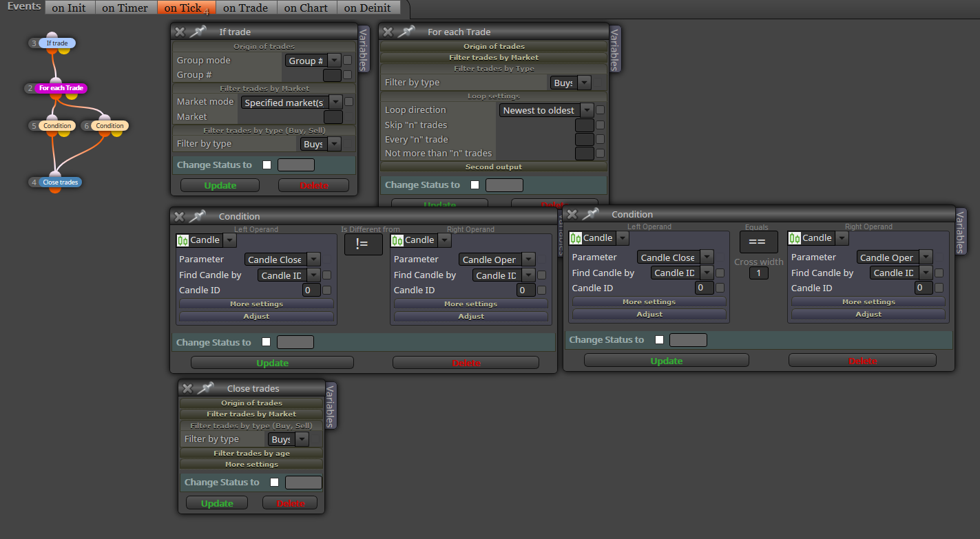980x539 pixels.
Task: Enable the Loop direction checkbox
Action: click(601, 110)
